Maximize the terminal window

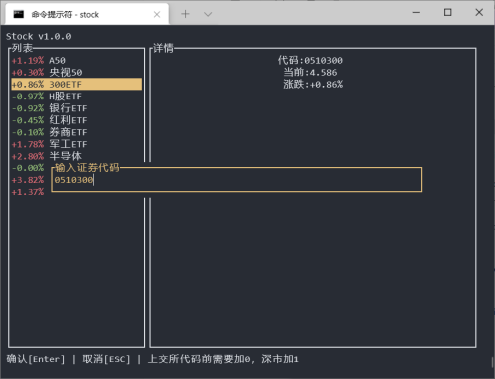pyautogui.click(x=448, y=13)
